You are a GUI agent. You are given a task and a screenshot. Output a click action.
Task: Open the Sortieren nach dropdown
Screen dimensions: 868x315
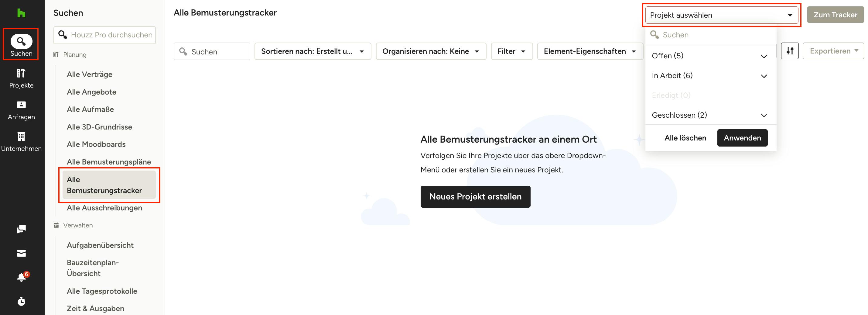click(x=312, y=51)
